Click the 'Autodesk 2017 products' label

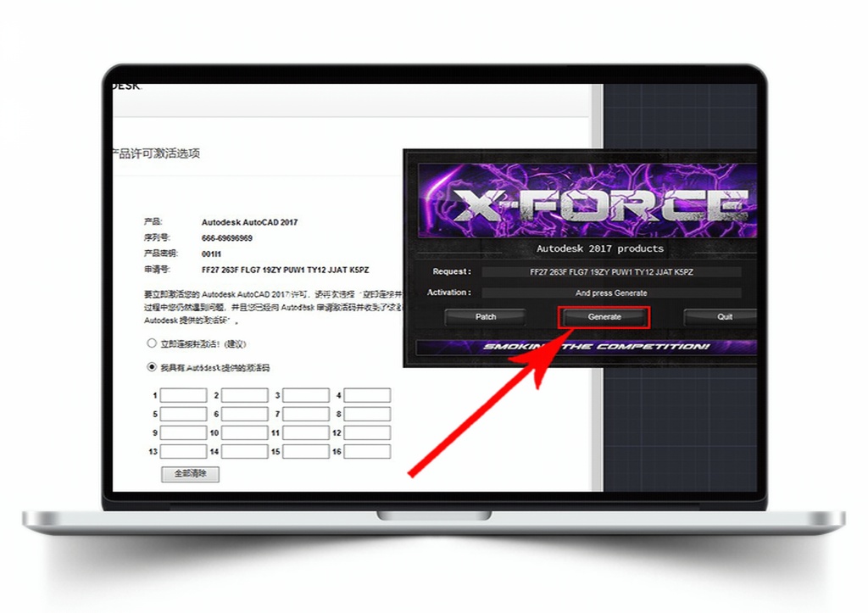(600, 248)
